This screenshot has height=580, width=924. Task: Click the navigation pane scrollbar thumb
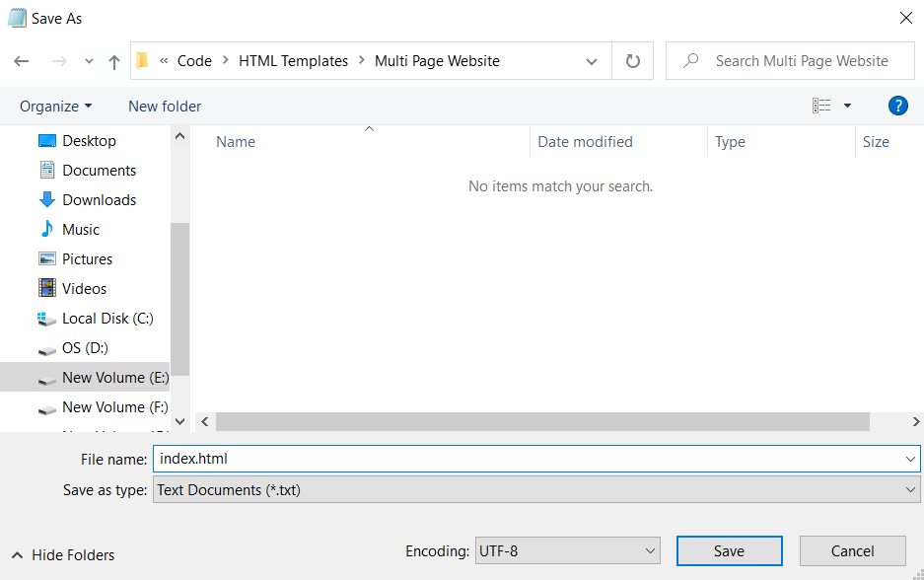click(x=180, y=300)
